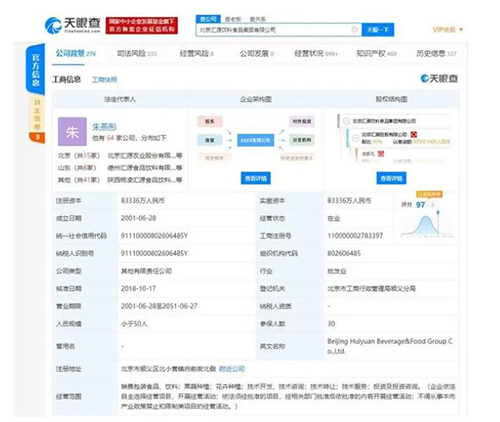Click the 附近公司 link beside the registered address

tap(232, 369)
